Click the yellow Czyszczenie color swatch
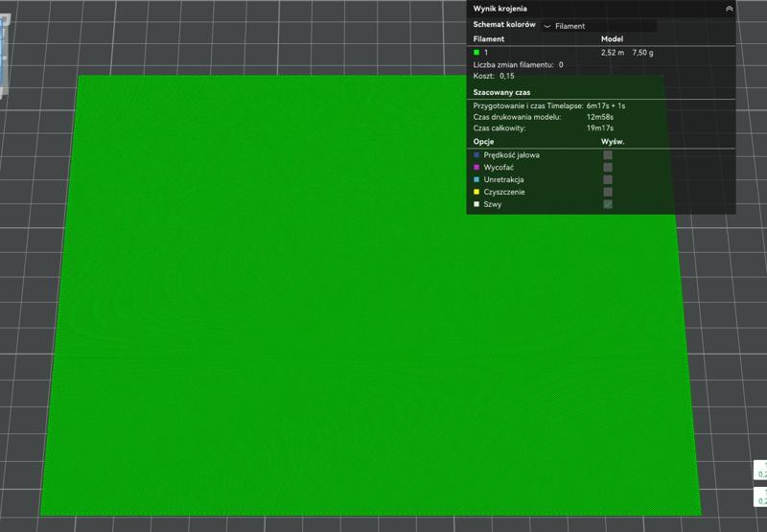This screenshot has width=767, height=532. (476, 192)
